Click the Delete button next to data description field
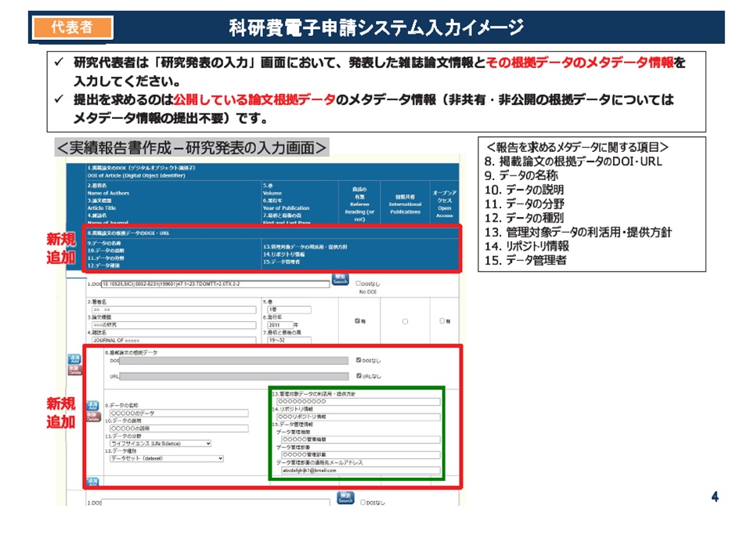The width and height of the screenshot is (747, 560). [93, 417]
